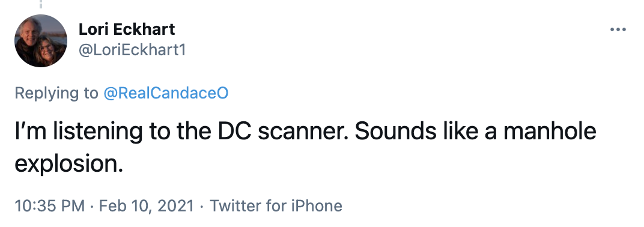The width and height of the screenshot is (644, 227).
Task: Open the @RealCandaceO mention link
Action: 166,93
